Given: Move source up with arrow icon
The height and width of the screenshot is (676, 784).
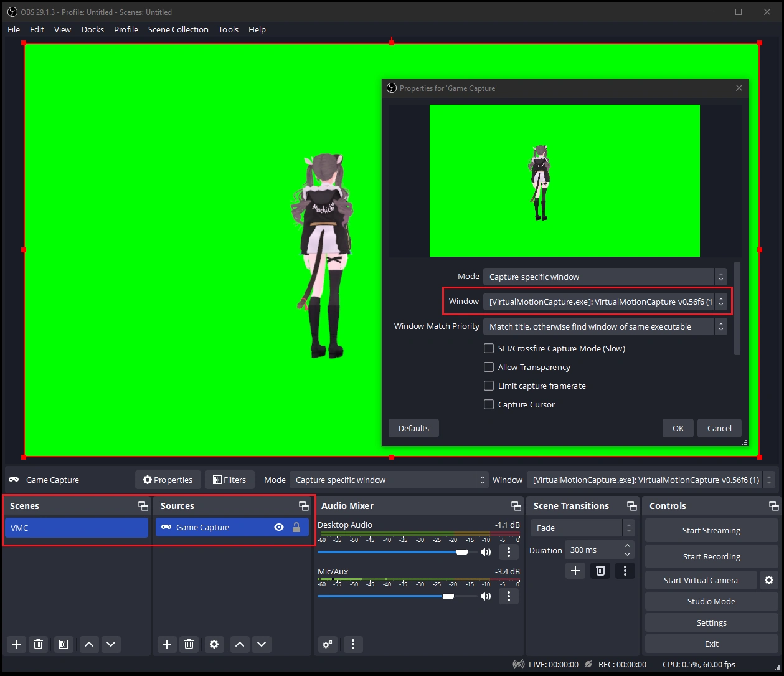Looking at the screenshot, I should (240, 644).
